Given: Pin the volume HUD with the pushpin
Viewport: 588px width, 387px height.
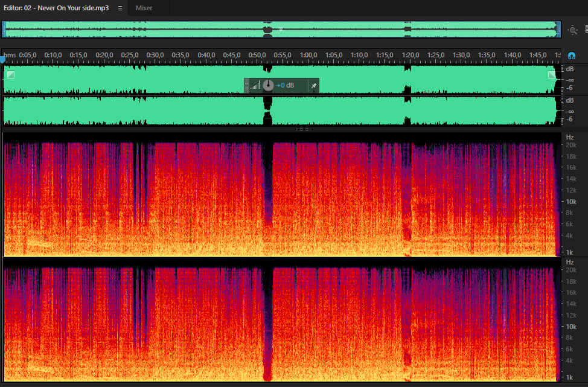Looking at the screenshot, I should click(x=314, y=86).
